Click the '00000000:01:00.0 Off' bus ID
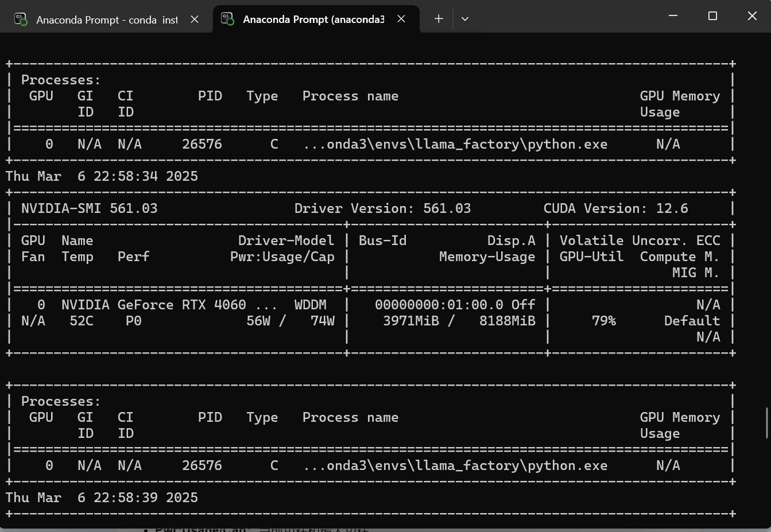This screenshot has height=532, width=771. [x=455, y=305]
